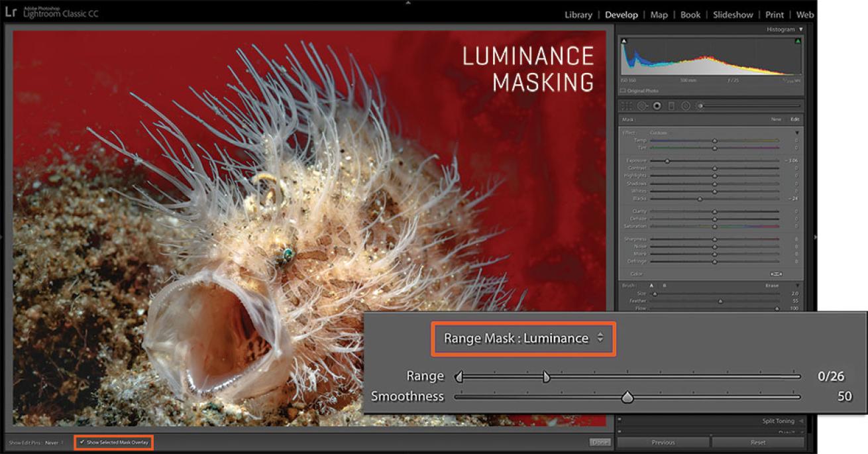Select the Graduated Filter tool icon
Image resolution: width=868 pixels, height=454 pixels.
(x=671, y=105)
